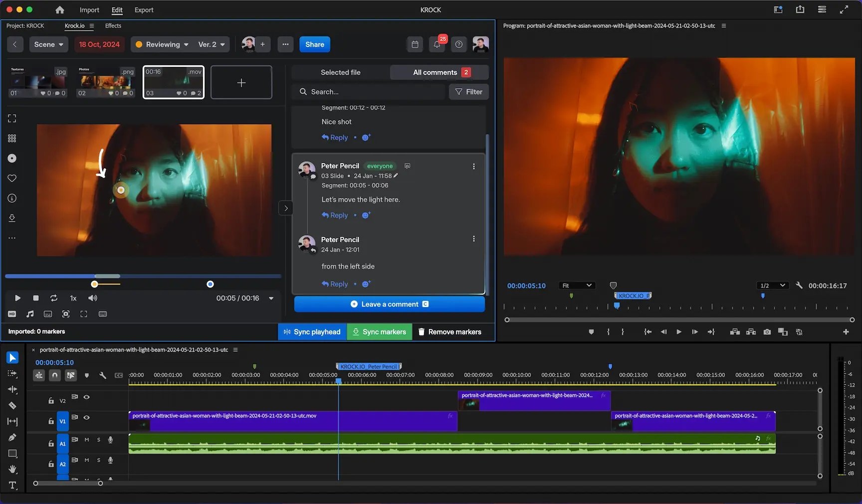Click the heart icon in the Krock sidebar
The height and width of the screenshot is (504, 862).
[x=12, y=178]
